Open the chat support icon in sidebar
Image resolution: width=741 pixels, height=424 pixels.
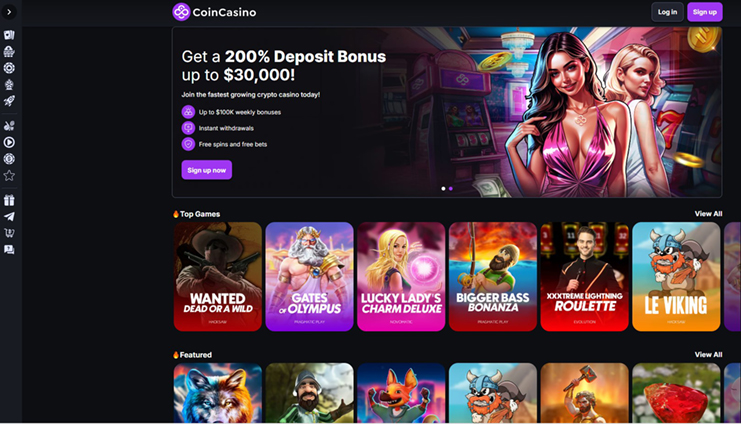tap(9, 249)
